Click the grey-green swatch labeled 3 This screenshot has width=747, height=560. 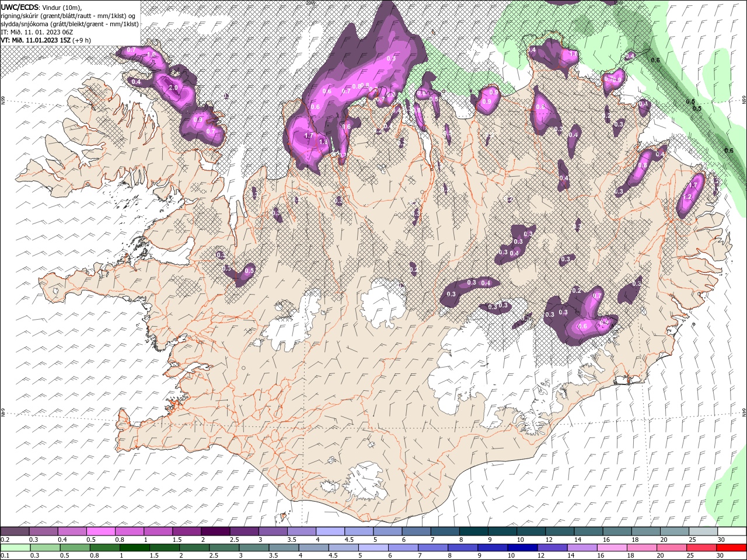253,548
